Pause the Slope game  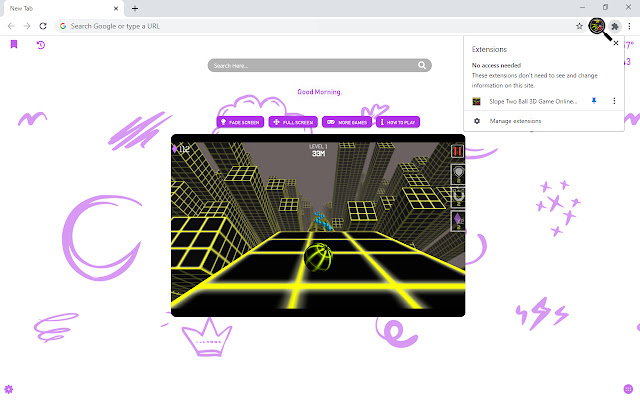tap(458, 152)
